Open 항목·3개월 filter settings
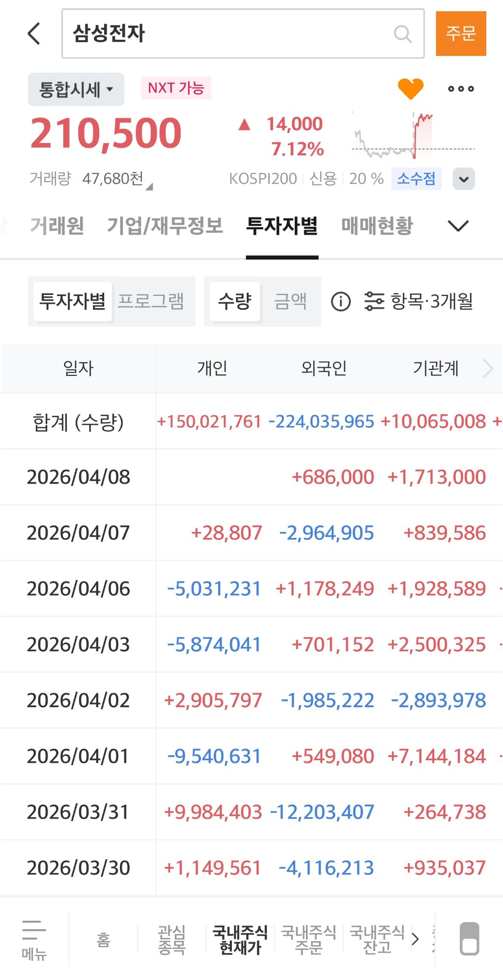 click(x=419, y=301)
